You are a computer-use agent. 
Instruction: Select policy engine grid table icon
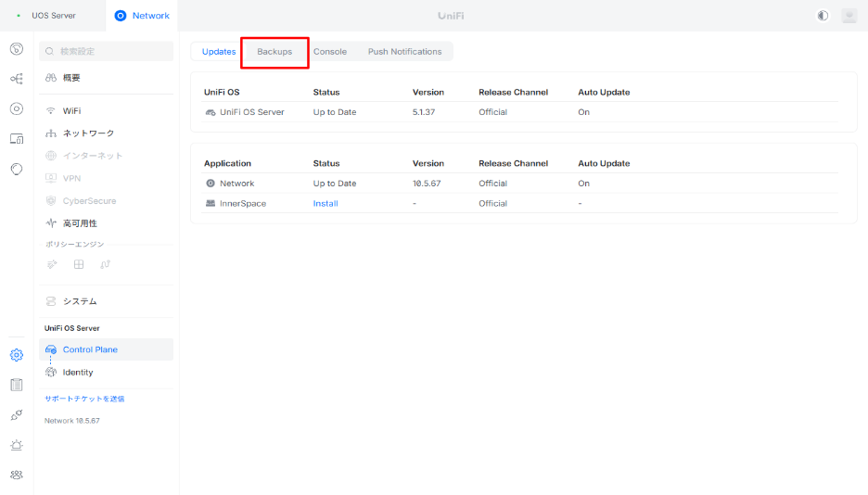pyautogui.click(x=79, y=264)
